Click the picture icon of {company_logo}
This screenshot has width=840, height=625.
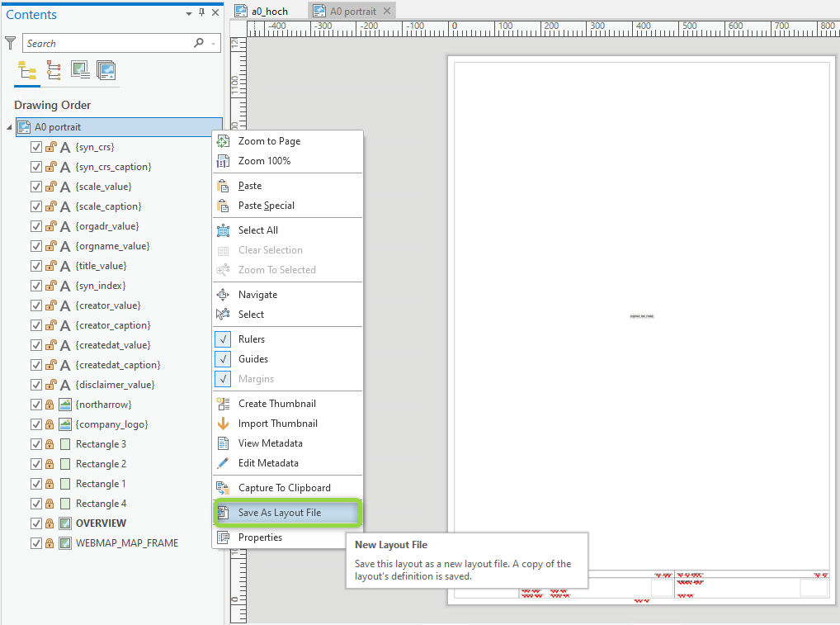[x=64, y=424]
